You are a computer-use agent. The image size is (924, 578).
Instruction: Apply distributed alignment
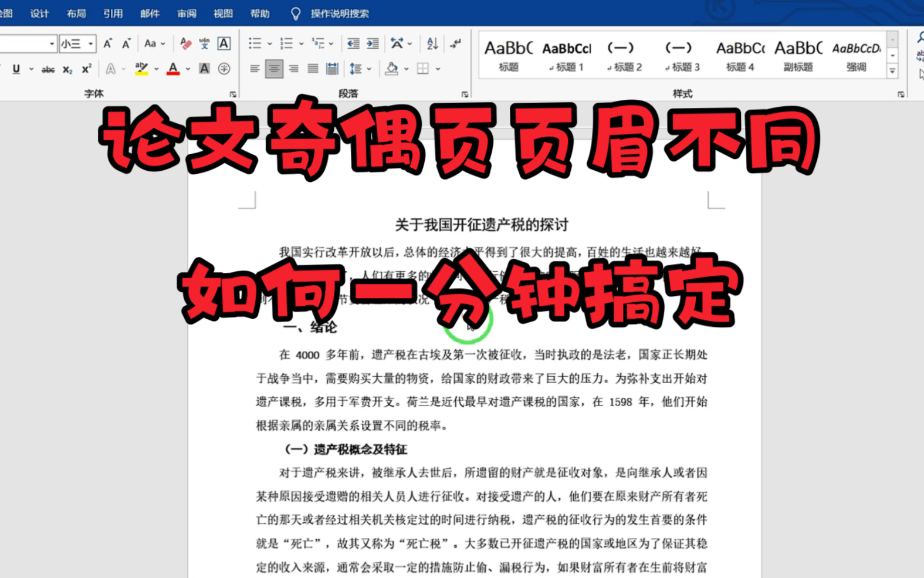pyautogui.click(x=332, y=69)
